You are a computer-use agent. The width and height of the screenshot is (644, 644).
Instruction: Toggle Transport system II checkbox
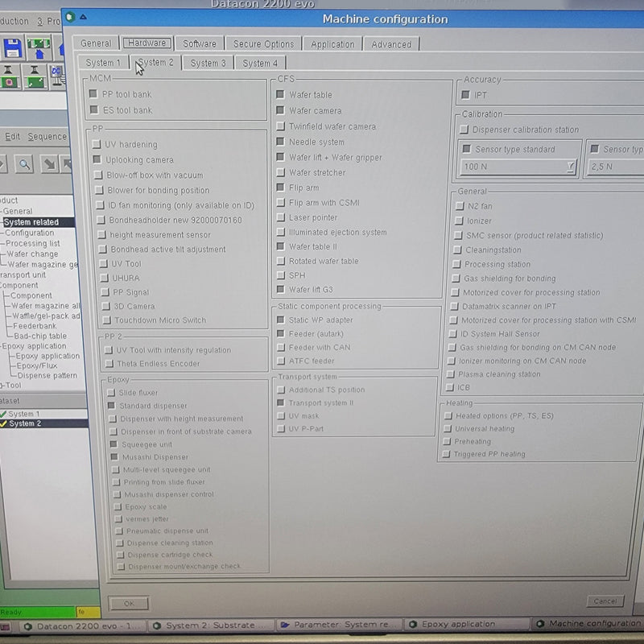(281, 402)
